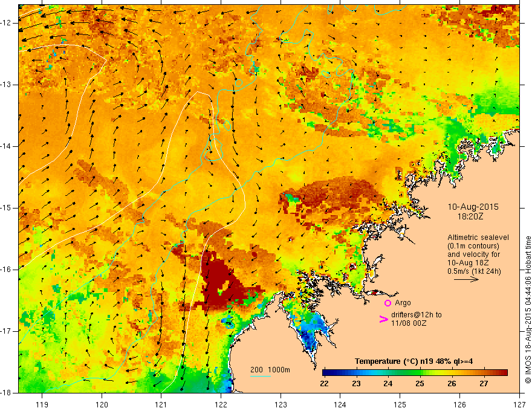Click the longitude axis label 119
532x411 pixels.
click(42, 404)
